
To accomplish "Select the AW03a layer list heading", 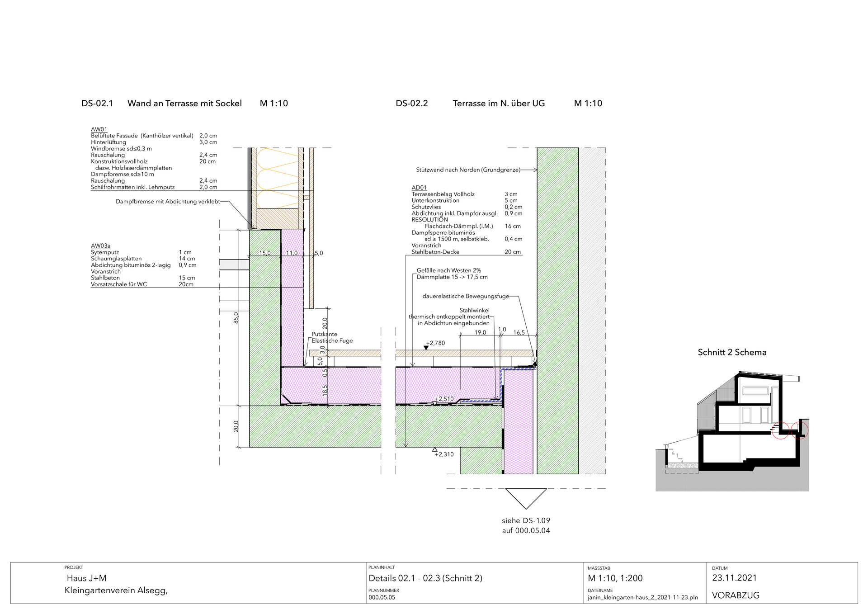I will (100, 246).
